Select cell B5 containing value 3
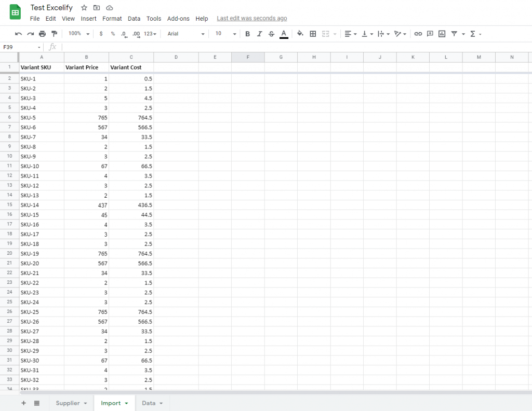 point(86,108)
